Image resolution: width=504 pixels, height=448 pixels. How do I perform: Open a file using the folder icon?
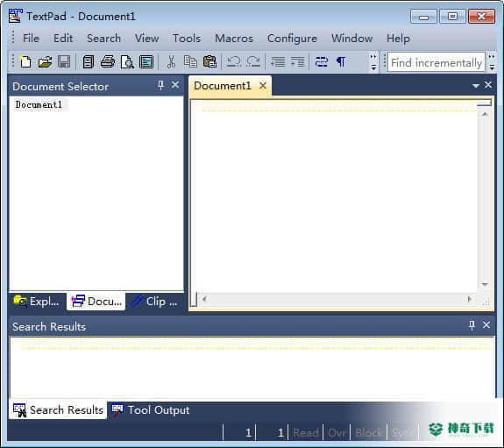coord(45,61)
